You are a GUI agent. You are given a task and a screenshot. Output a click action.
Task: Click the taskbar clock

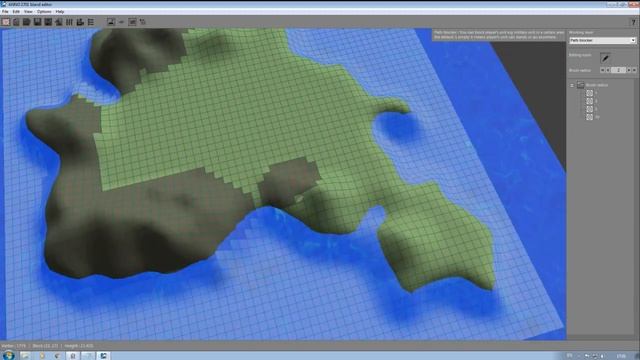tap(621, 356)
